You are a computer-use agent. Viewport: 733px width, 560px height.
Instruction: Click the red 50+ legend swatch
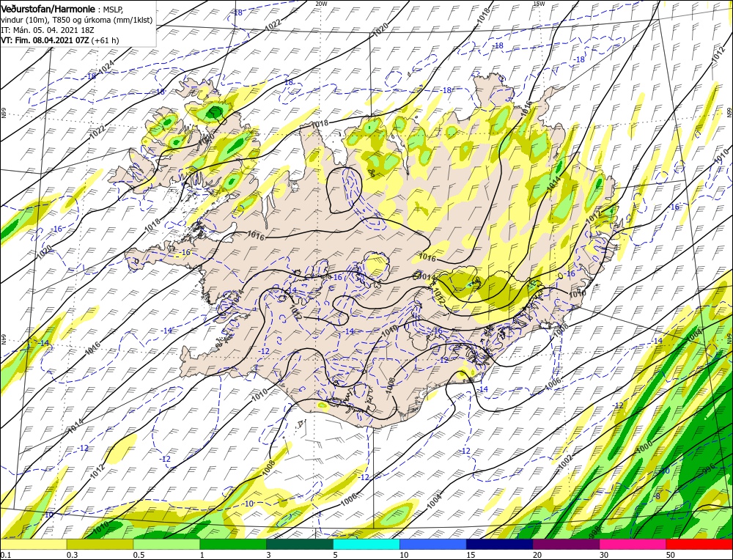pyautogui.click(x=699, y=544)
